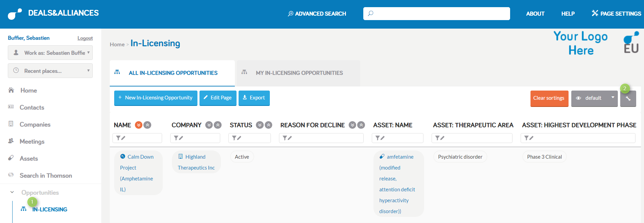Open Companies in sidebar
Image resolution: width=644 pixels, height=223 pixels.
(35, 124)
